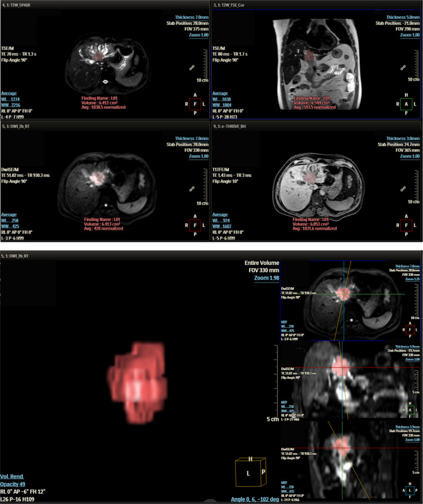Image resolution: width=423 pixels, height=504 pixels.
Task: Click the 10 cm scale ruler in T2W_SPAIR viewport
Action: pos(205,66)
